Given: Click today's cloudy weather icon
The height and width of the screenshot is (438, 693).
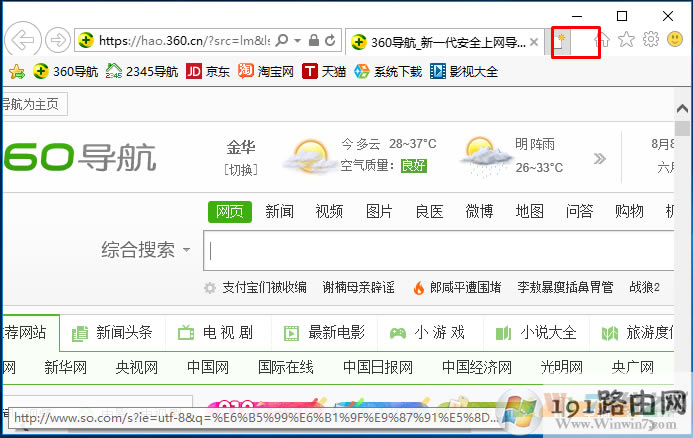Looking at the screenshot, I should click(x=309, y=156).
